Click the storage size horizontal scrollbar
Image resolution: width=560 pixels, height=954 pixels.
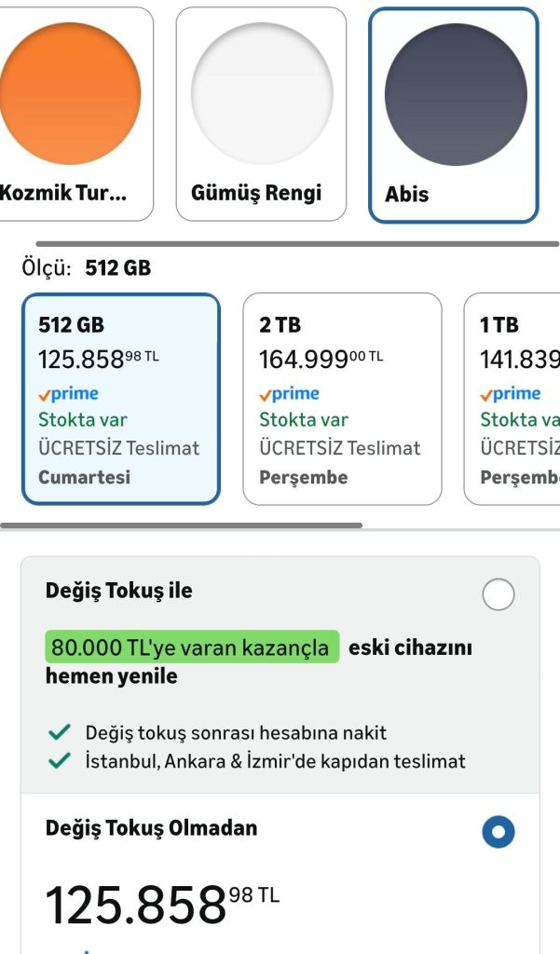(182, 525)
